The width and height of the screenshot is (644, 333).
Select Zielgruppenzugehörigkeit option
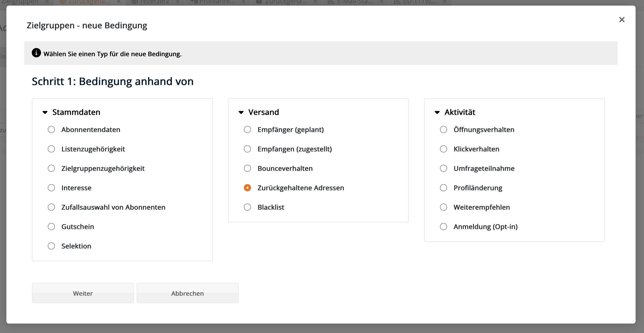coord(51,168)
